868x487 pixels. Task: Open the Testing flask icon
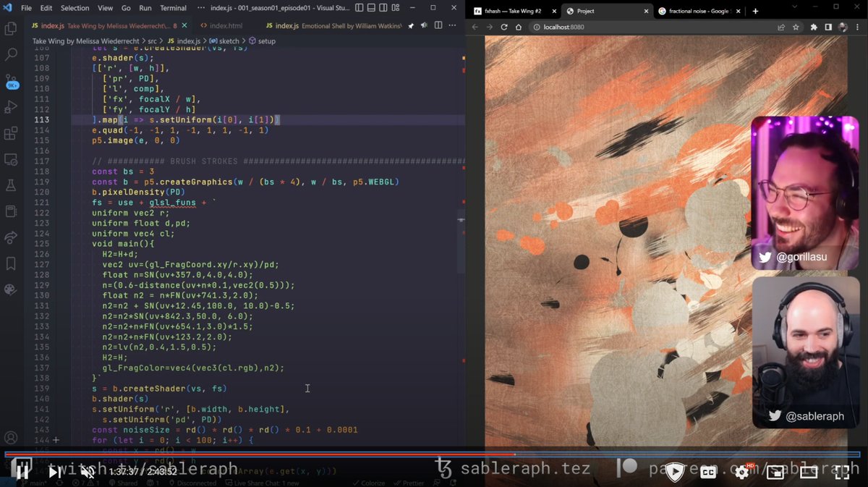coord(11,185)
